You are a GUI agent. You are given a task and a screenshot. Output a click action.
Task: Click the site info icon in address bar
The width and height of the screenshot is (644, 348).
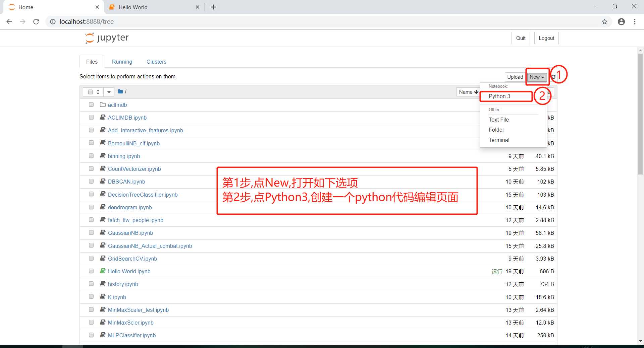click(53, 22)
